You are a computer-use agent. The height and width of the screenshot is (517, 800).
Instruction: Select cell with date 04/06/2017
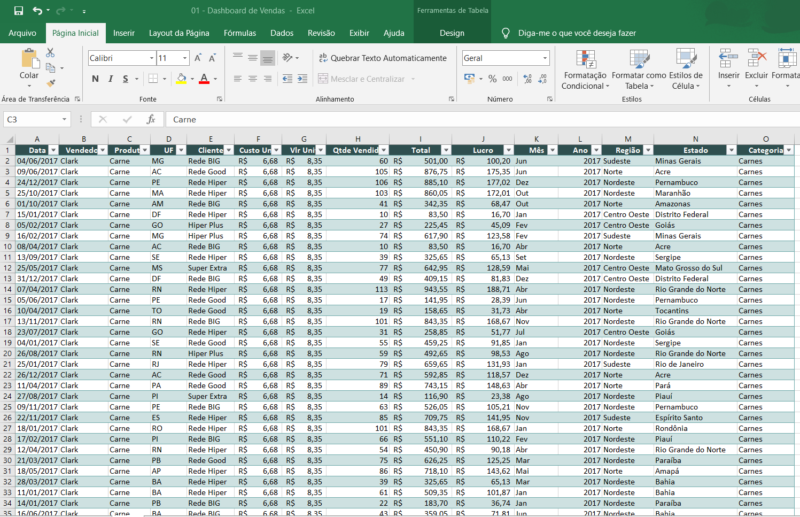tap(37, 161)
